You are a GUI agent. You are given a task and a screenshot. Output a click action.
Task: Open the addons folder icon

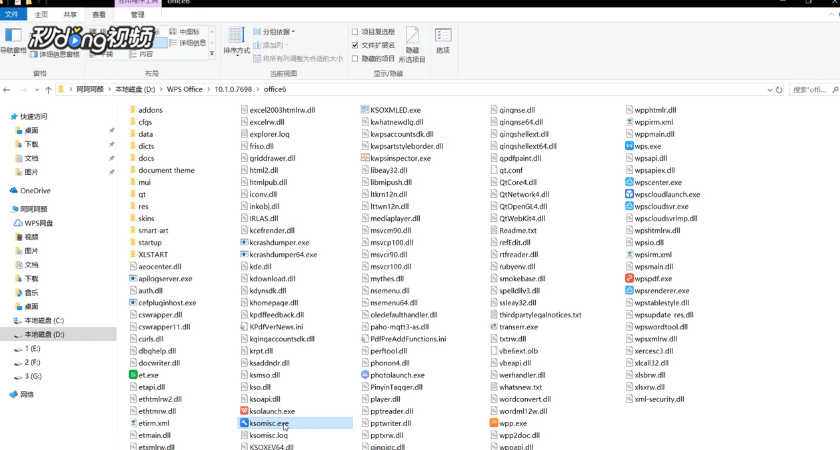133,110
